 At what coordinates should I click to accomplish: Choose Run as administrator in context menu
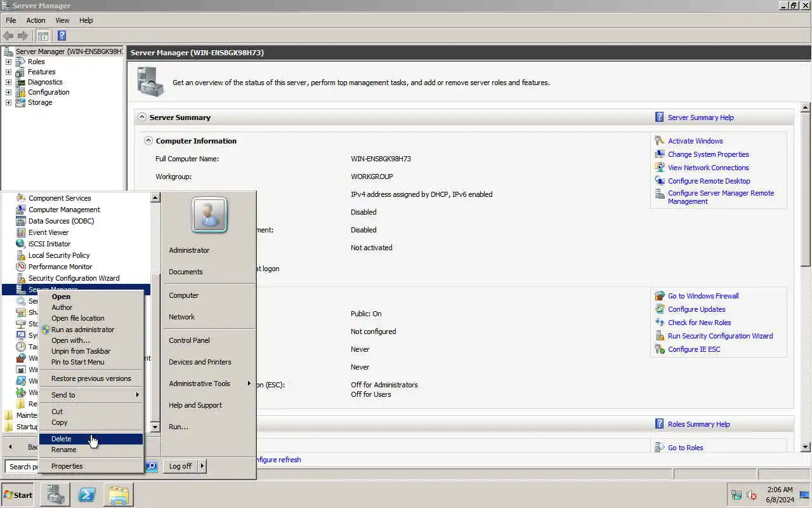tap(91, 330)
